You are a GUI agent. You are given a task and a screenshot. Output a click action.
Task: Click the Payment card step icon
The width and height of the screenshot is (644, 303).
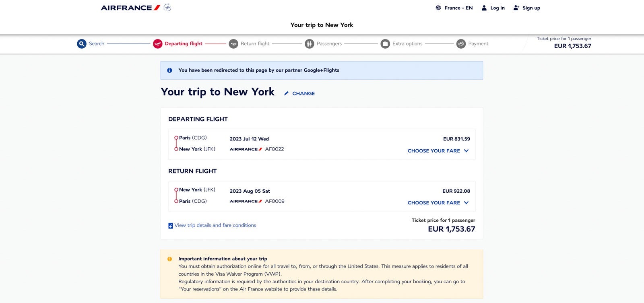(461, 43)
